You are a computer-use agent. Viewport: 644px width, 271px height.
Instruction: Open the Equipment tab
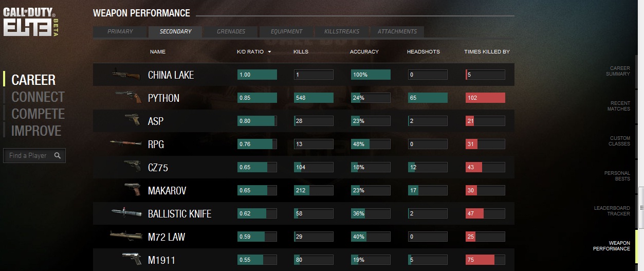[287, 32]
